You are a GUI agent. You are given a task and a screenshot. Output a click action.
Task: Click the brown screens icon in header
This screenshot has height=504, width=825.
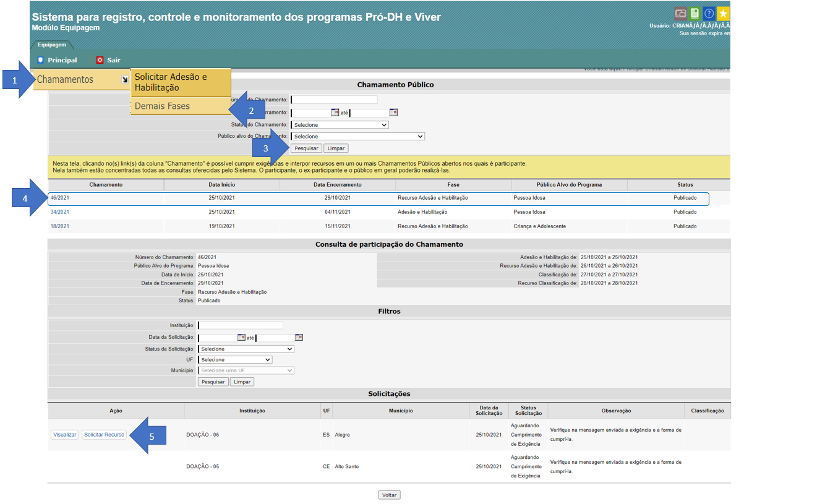(x=680, y=14)
